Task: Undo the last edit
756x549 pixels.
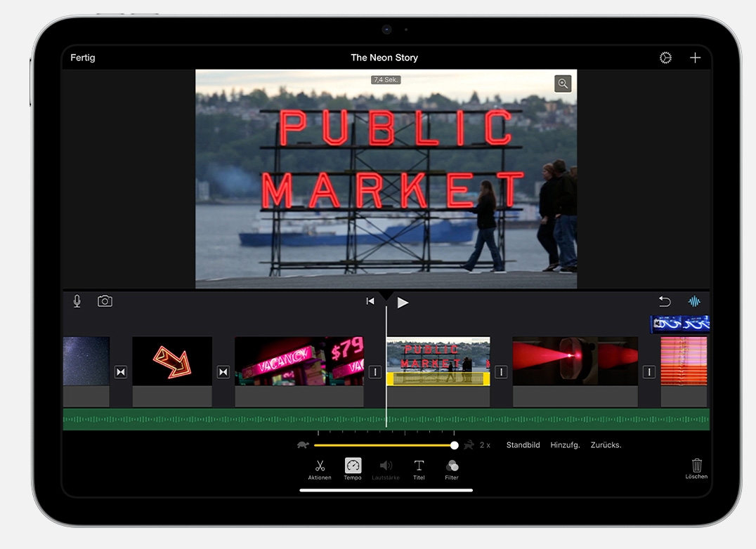Action: (x=665, y=301)
